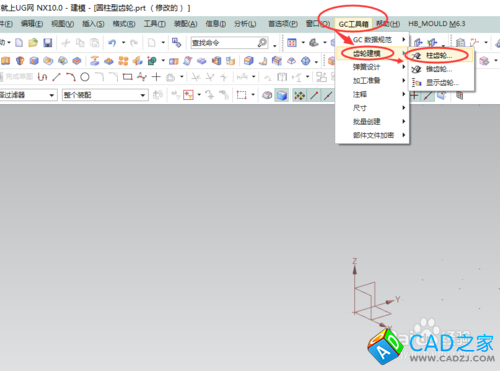Select the arc sketch tool
This screenshot has height=371, width=500.
click(x=71, y=77)
